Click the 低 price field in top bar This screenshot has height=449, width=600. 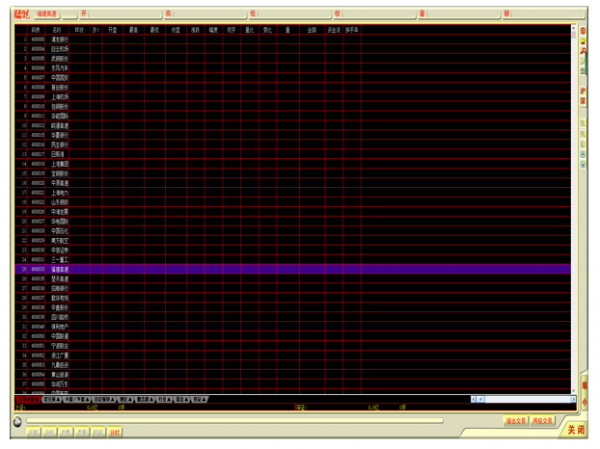pos(290,14)
